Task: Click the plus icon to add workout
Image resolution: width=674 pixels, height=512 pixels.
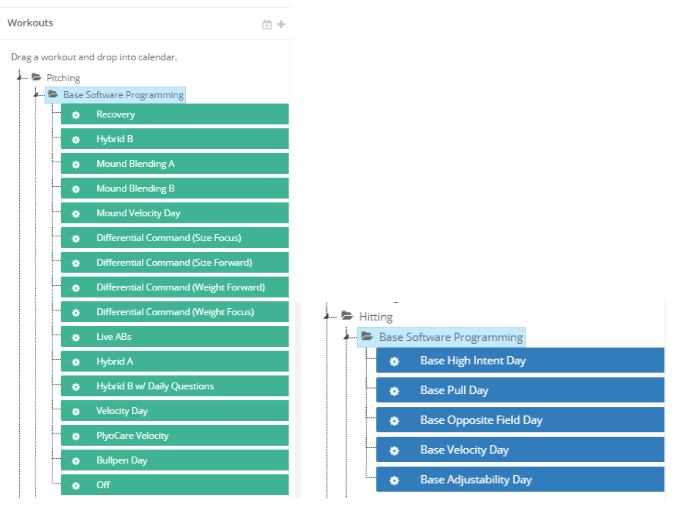Action: coord(281,24)
